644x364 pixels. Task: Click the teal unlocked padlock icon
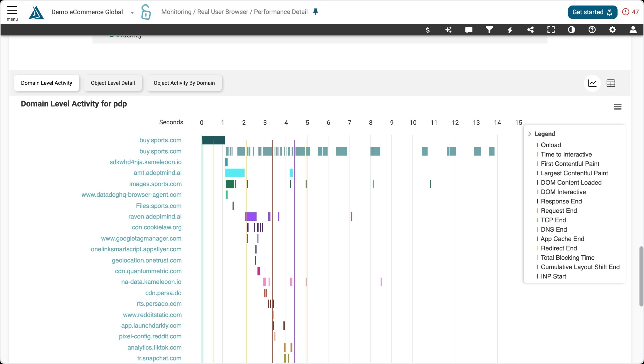click(x=146, y=12)
